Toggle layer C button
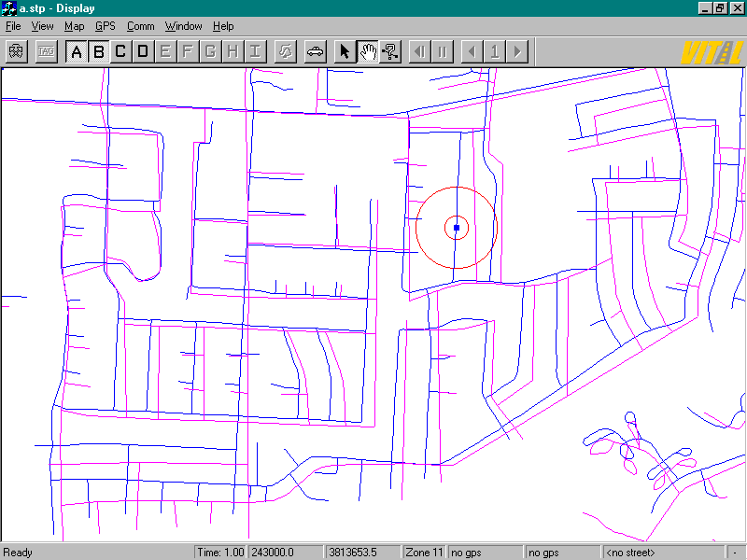Viewport: 747px width, 560px height. tap(120, 51)
